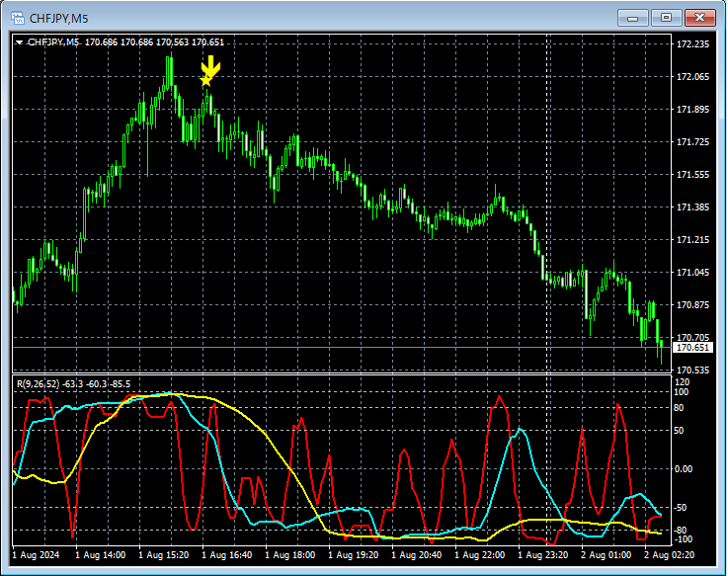Select the yellow star marker on chart

pyautogui.click(x=206, y=81)
